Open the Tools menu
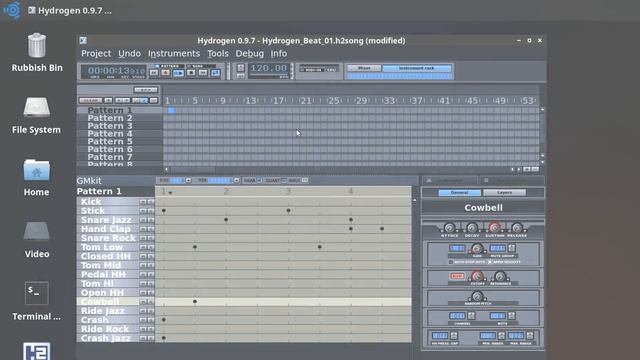 click(218, 53)
